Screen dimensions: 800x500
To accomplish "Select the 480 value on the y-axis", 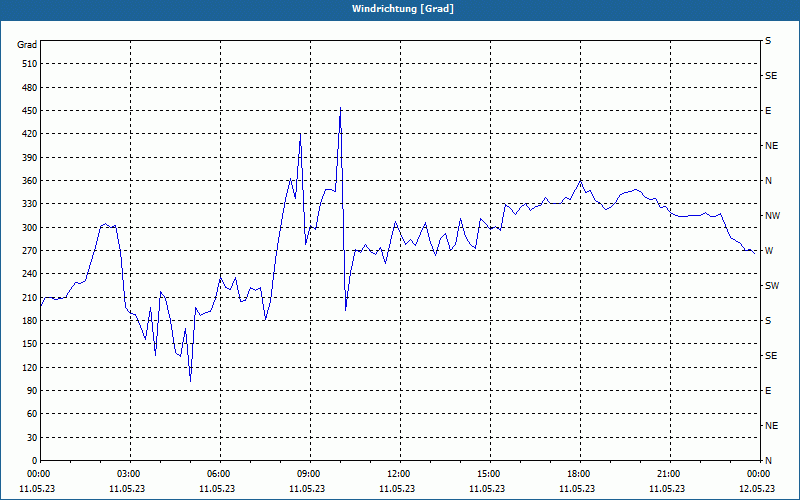I will (30, 88).
